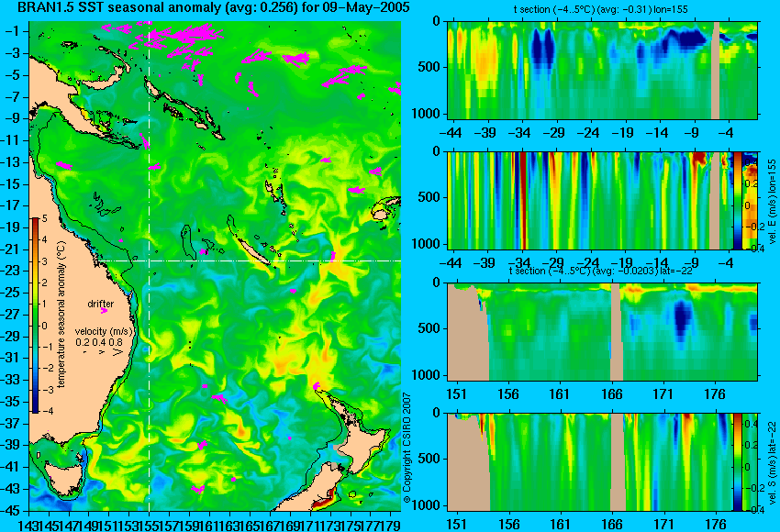Screen dimensions: 780x532
Task: Click the south velocity color bar at lat=-22
Action: (x=737, y=462)
